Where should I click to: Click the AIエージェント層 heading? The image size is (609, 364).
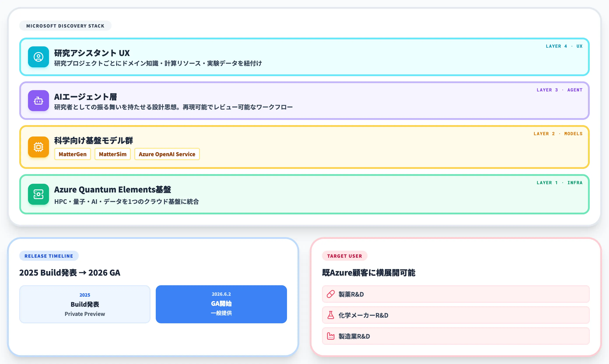(86, 97)
